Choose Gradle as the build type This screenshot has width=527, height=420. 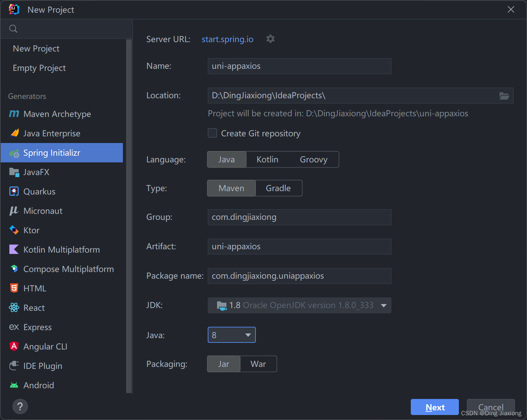coord(278,188)
